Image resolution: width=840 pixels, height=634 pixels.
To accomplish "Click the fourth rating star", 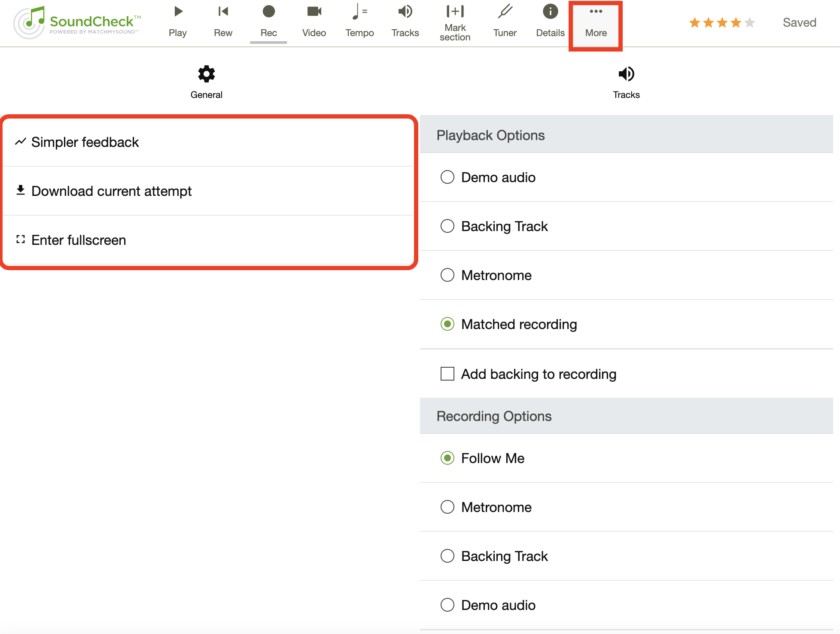I will point(736,22).
